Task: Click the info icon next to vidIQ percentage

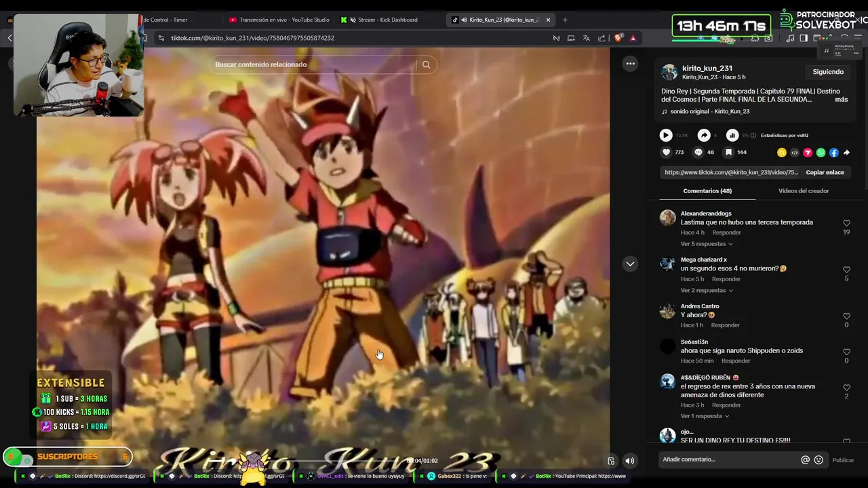Action: tap(754, 135)
